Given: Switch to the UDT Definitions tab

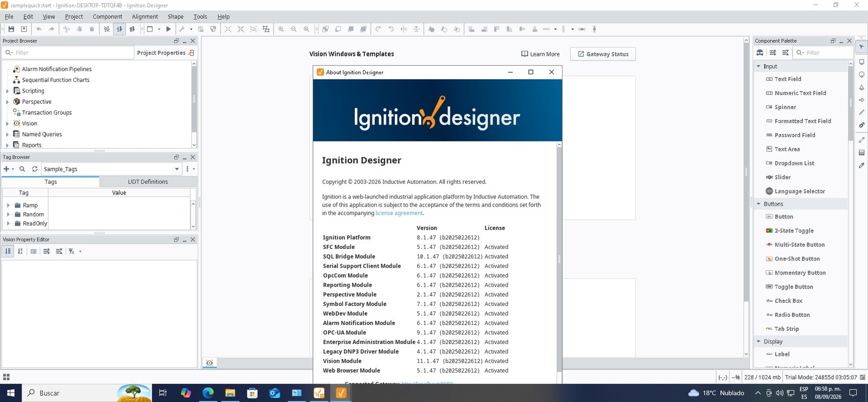Looking at the screenshot, I should click(x=148, y=182).
